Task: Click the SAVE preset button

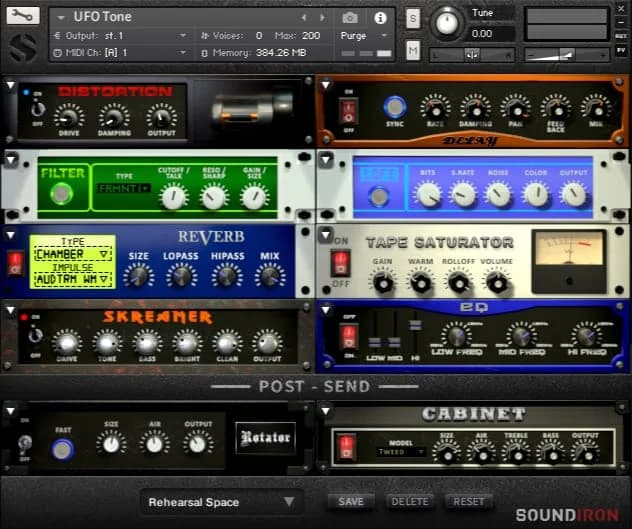Action: point(351,502)
